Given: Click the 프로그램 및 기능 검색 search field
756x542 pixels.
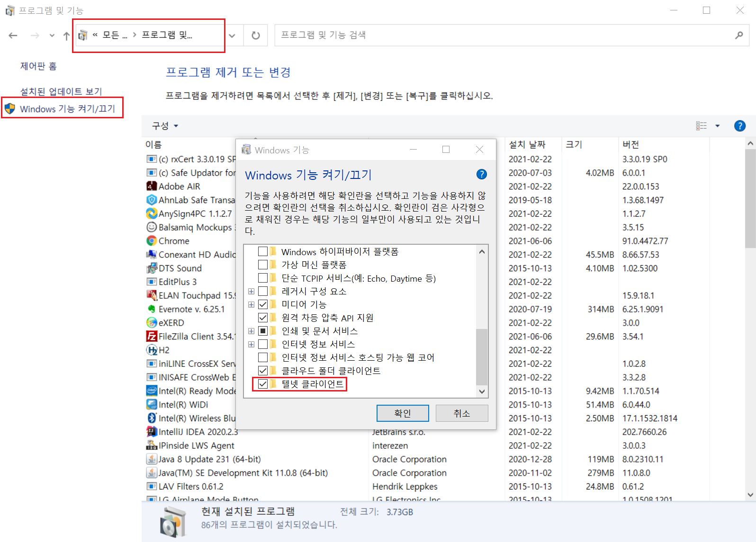Looking at the screenshot, I should [x=512, y=35].
